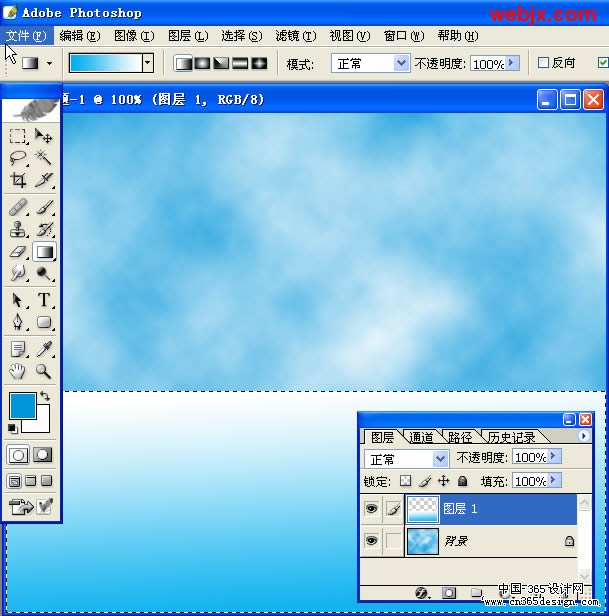Open layers panel 不透明度 arrow
Image resolution: width=609 pixels, height=616 pixels.
554,456
